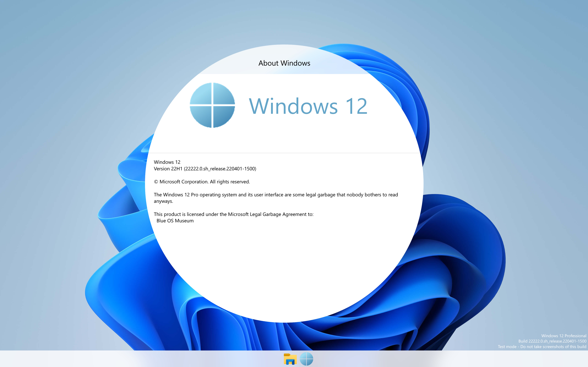
Task: Click the horizontal separator line below logo
Action: tap(284, 153)
